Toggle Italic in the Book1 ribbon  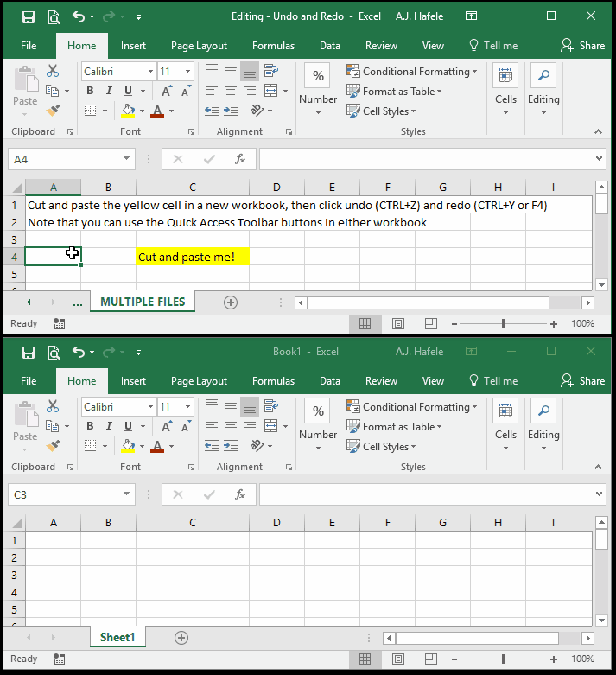coord(109,426)
